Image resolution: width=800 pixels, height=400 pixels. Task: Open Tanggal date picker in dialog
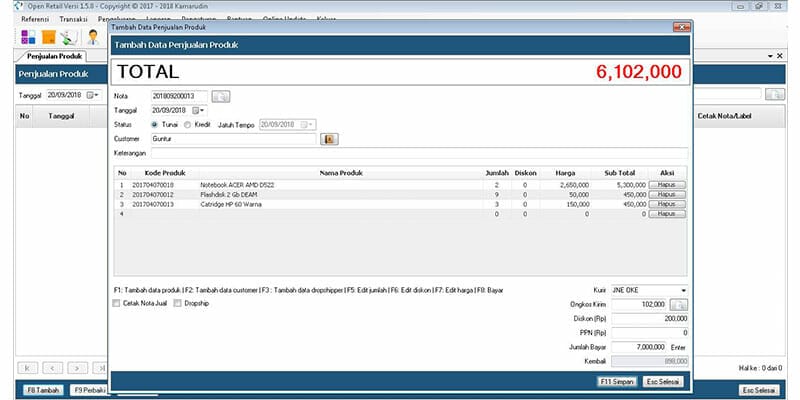(197, 110)
